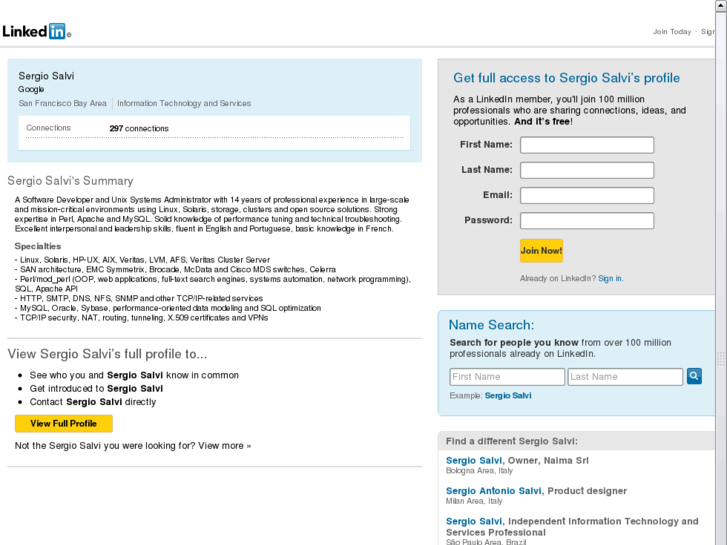Click the Google company text
727x545 pixels.
31,89
